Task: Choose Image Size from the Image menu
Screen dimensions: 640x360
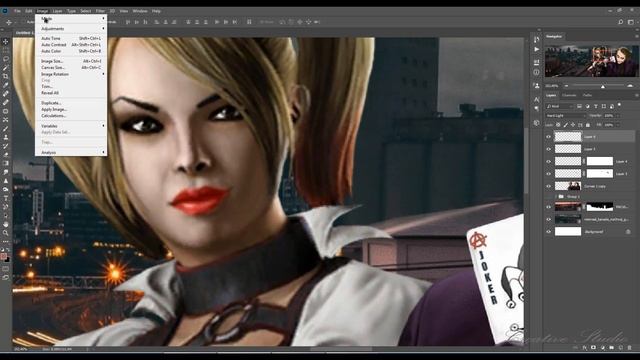Action: pos(71,61)
